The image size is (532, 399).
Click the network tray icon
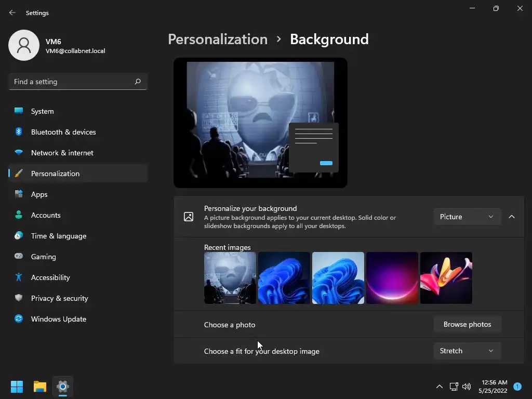coord(454,387)
